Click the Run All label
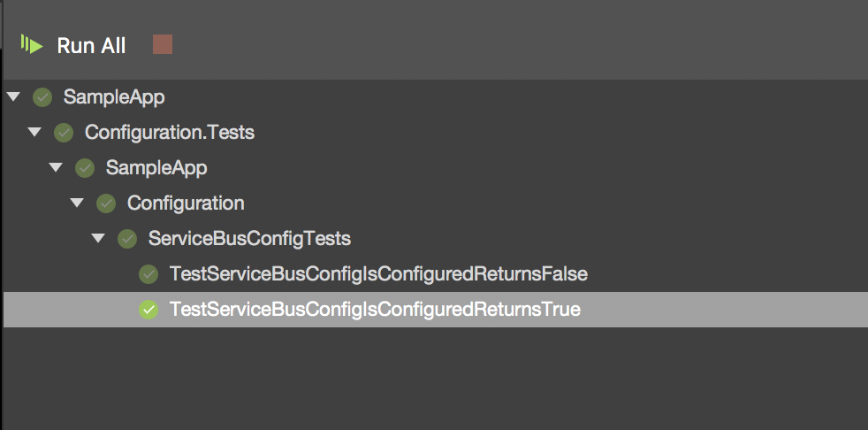The image size is (868, 430). [91, 46]
